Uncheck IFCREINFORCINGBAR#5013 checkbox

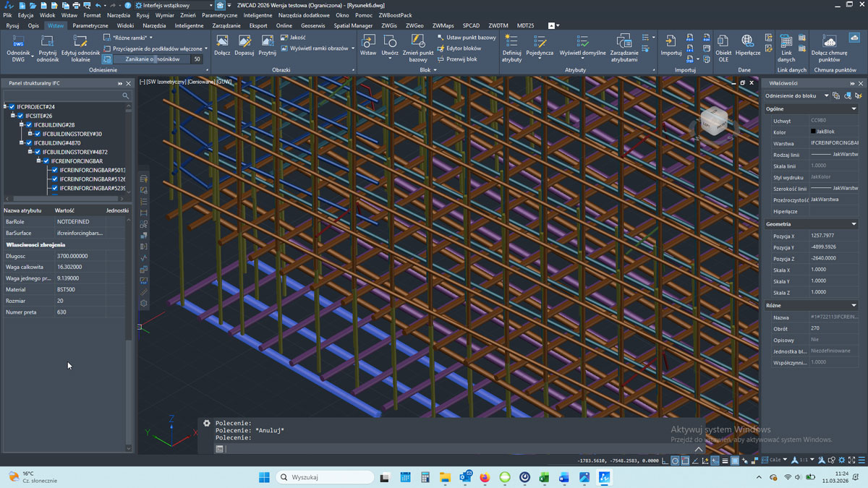(55, 170)
